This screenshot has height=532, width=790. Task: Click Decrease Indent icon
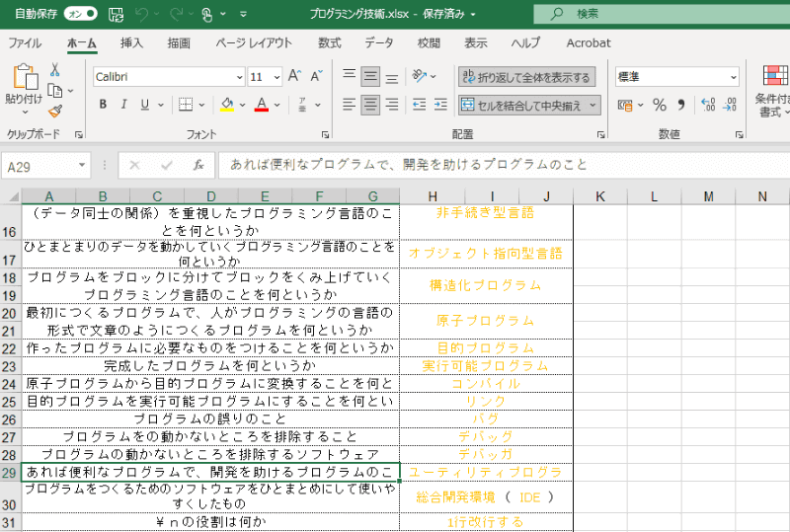(419, 105)
